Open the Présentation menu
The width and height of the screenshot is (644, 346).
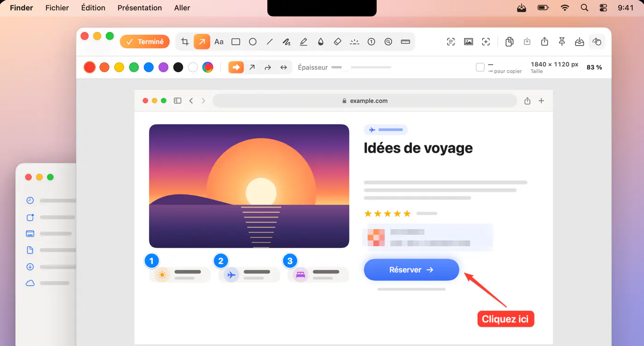[140, 8]
